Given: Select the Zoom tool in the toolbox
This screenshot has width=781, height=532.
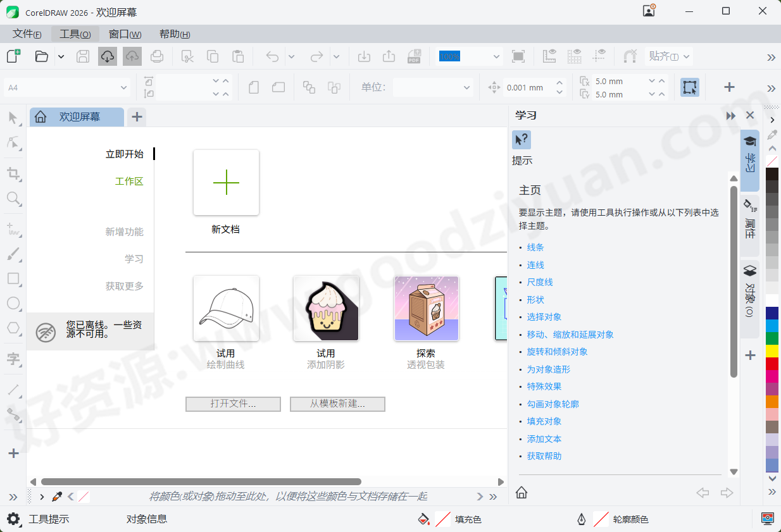Looking at the screenshot, I should pos(13,199).
